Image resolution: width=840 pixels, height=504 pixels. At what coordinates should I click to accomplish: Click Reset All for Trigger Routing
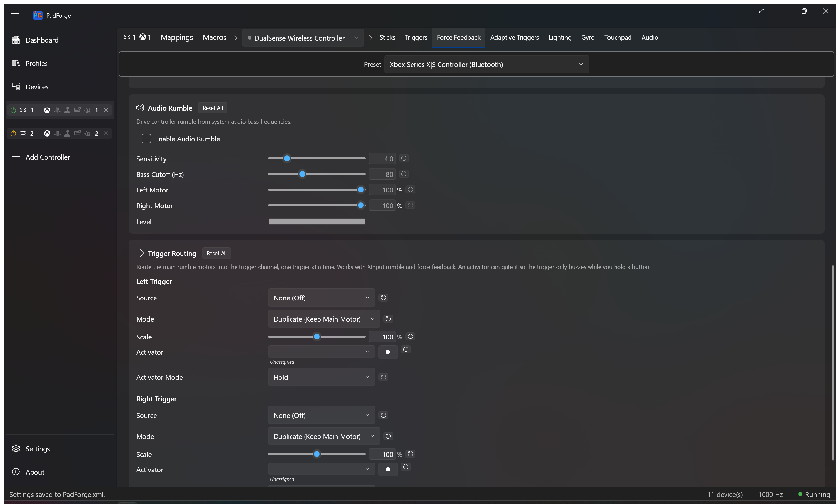pyautogui.click(x=216, y=253)
